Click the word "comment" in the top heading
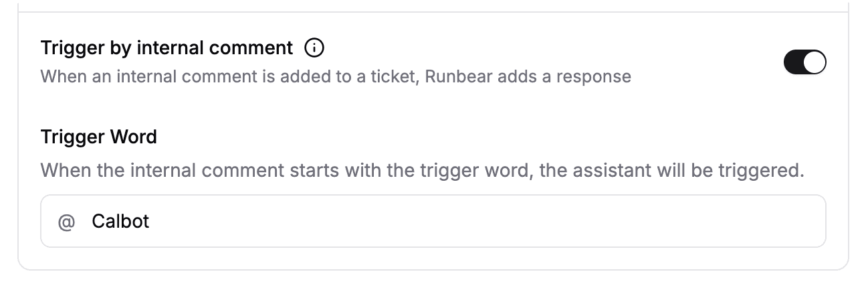 pyautogui.click(x=255, y=48)
